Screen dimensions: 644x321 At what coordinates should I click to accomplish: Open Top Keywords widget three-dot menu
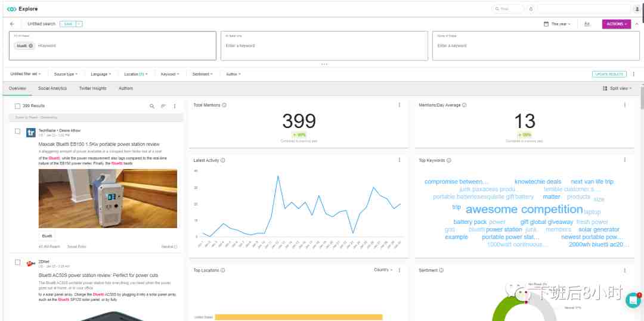625,160
